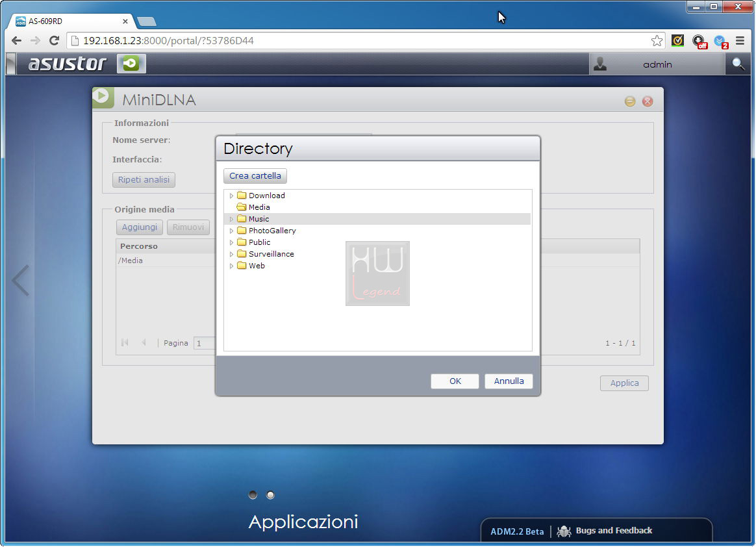The image size is (756, 547).
Task: Click first page icon in pager
Action: (x=125, y=342)
